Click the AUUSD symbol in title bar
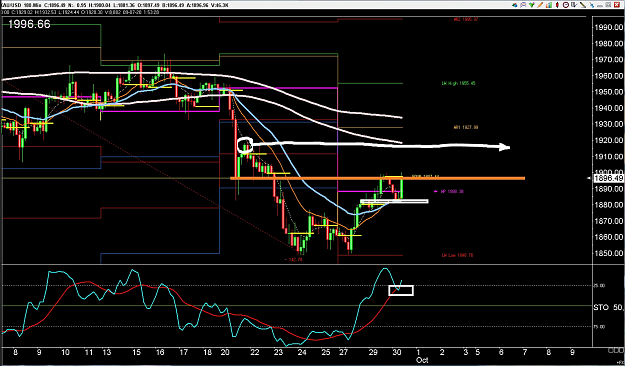 pos(11,6)
